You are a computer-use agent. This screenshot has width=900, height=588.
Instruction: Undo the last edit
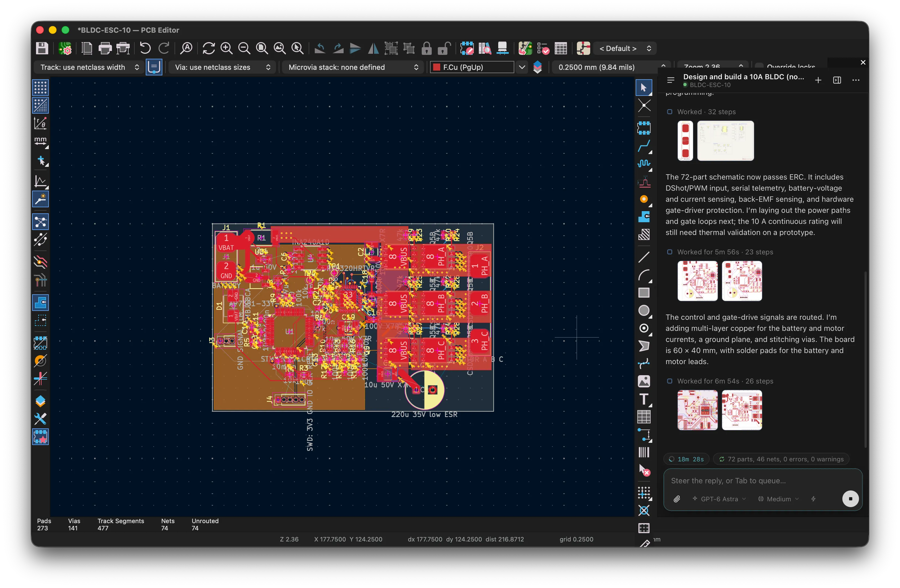145,48
